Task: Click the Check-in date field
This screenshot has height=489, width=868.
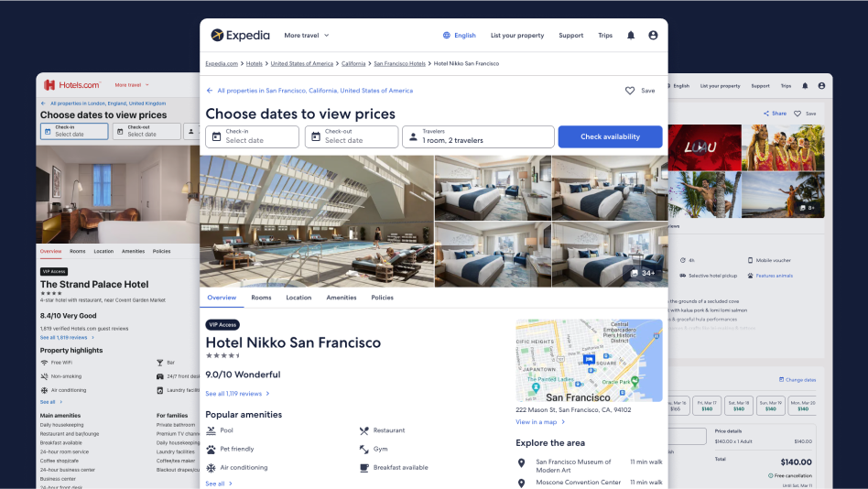Action: (252, 136)
